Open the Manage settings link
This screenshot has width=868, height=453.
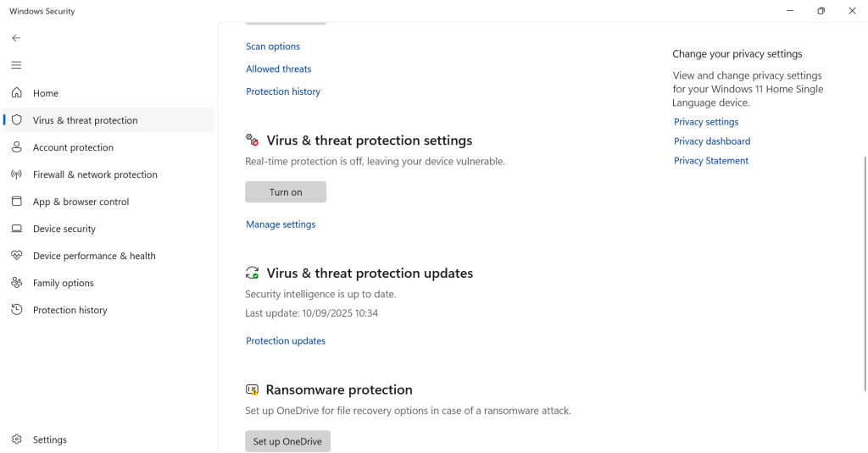[x=281, y=224]
